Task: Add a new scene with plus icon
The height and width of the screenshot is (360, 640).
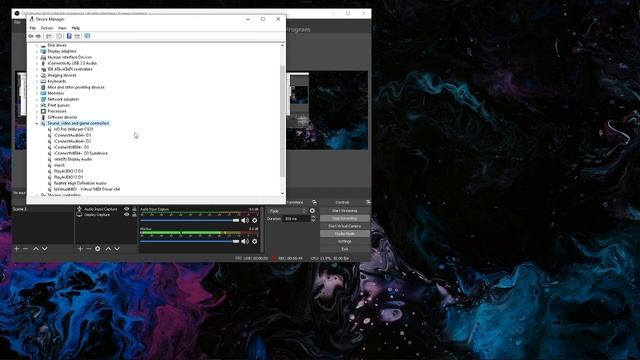Action: (x=17, y=249)
